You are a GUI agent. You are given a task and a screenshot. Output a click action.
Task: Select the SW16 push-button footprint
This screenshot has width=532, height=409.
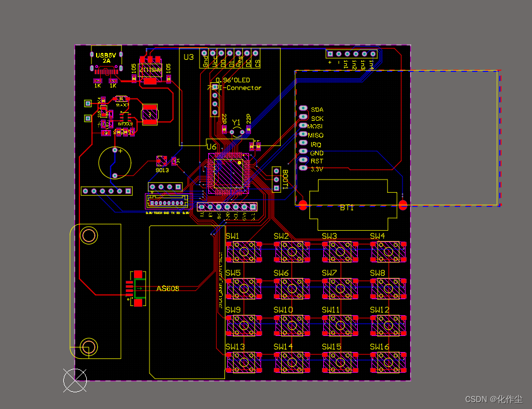(x=388, y=362)
